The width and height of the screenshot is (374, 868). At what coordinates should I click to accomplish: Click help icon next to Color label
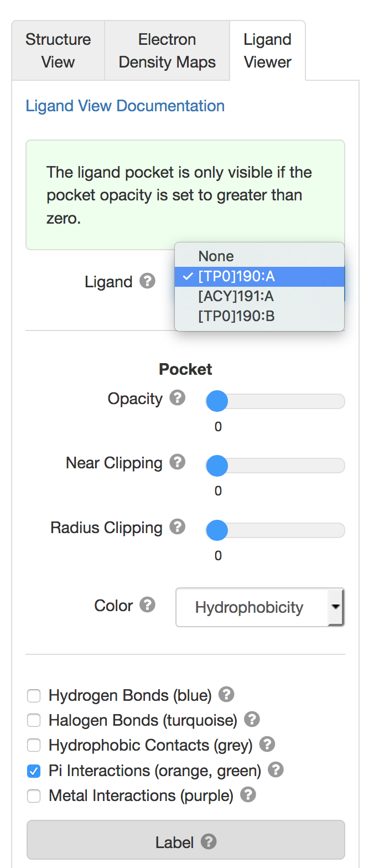pos(147,605)
